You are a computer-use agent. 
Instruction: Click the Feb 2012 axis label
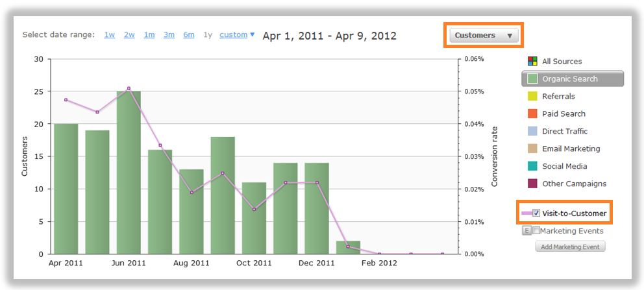coord(379,263)
